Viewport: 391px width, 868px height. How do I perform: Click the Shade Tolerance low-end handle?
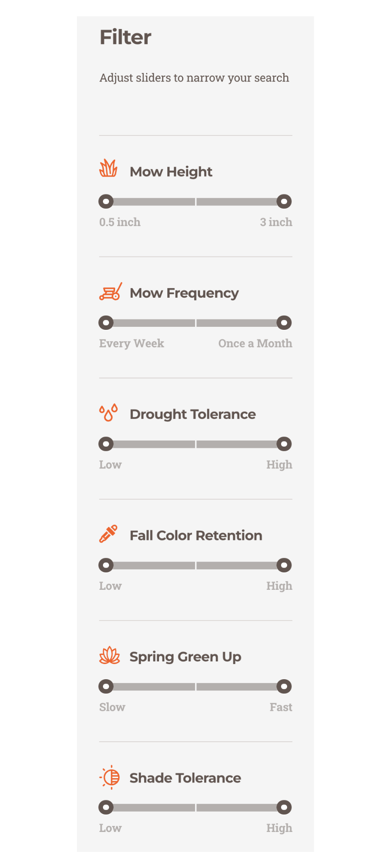click(x=106, y=807)
